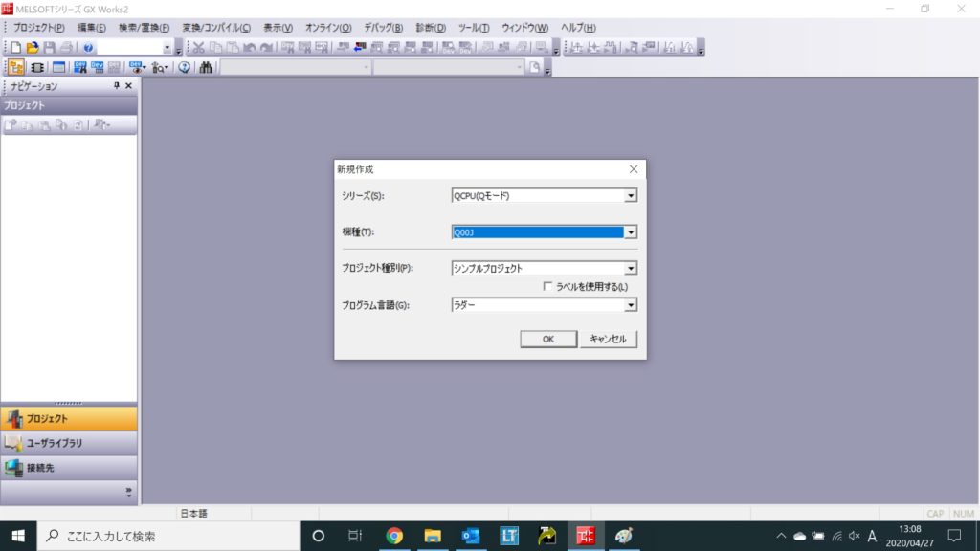Expand the シリーズ dropdown
Viewport: 980px width, 551px height.
tap(630, 196)
